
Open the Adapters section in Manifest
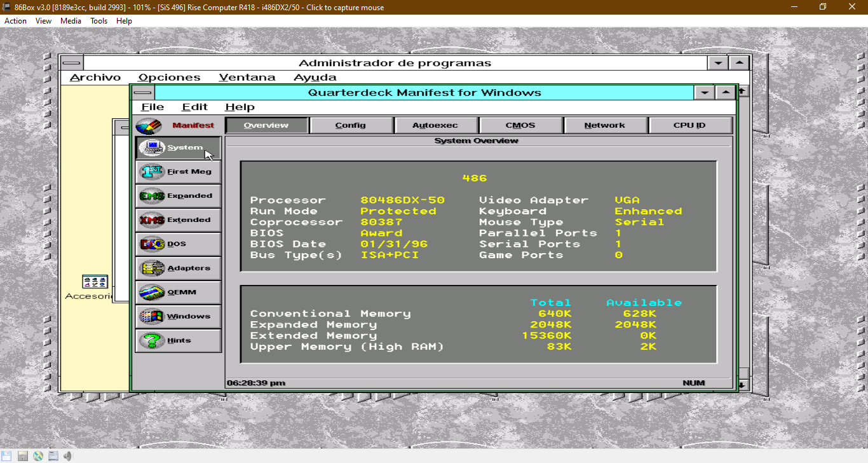[x=178, y=268]
